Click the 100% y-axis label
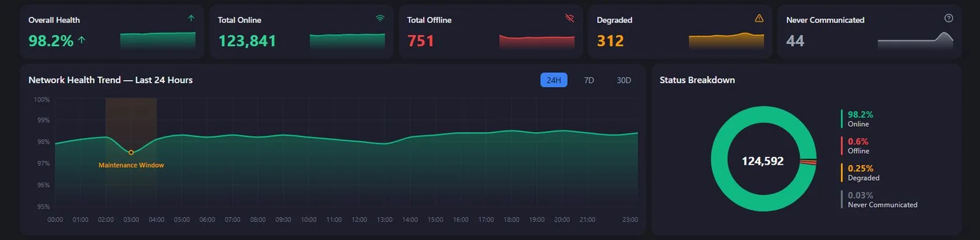 coord(42,99)
